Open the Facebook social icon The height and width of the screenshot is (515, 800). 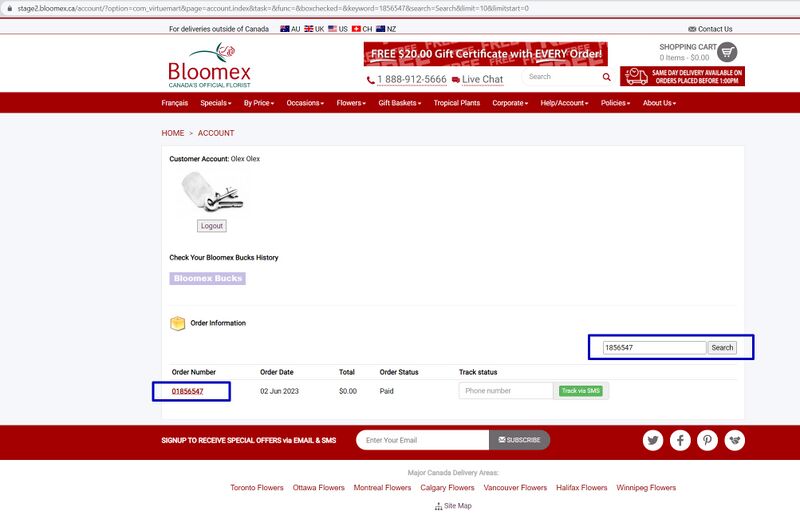(680, 440)
